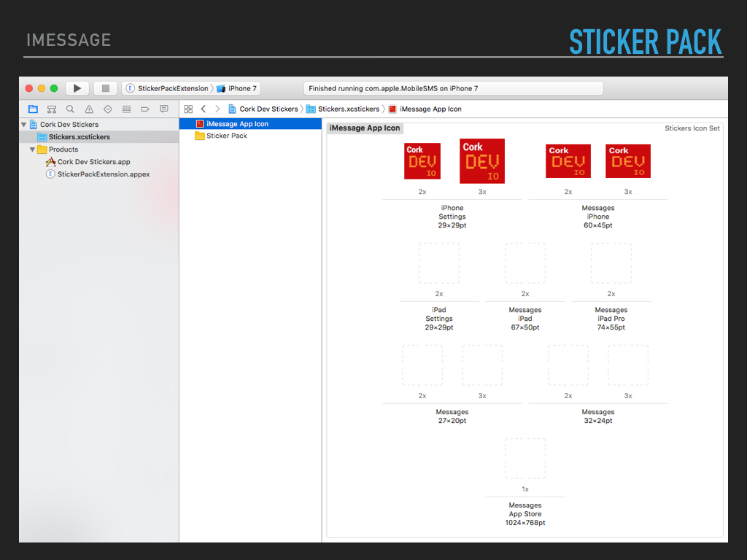Select the empty iPad Settings 2x slot
Screen dimensions: 747x560
pos(439,262)
